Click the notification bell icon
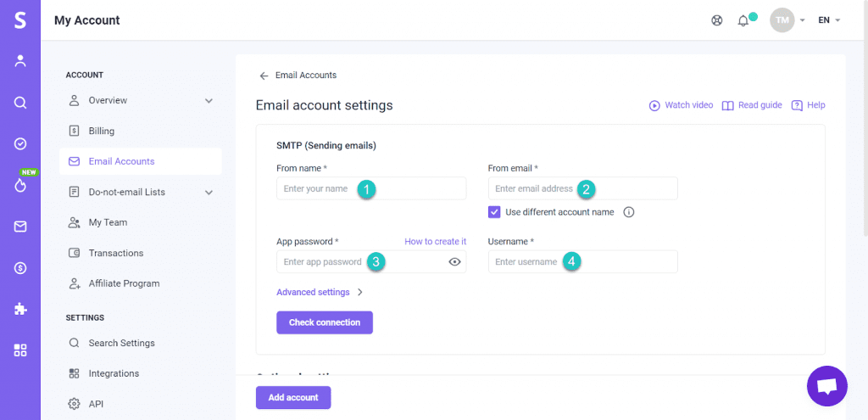This screenshot has height=420, width=868. [x=743, y=20]
